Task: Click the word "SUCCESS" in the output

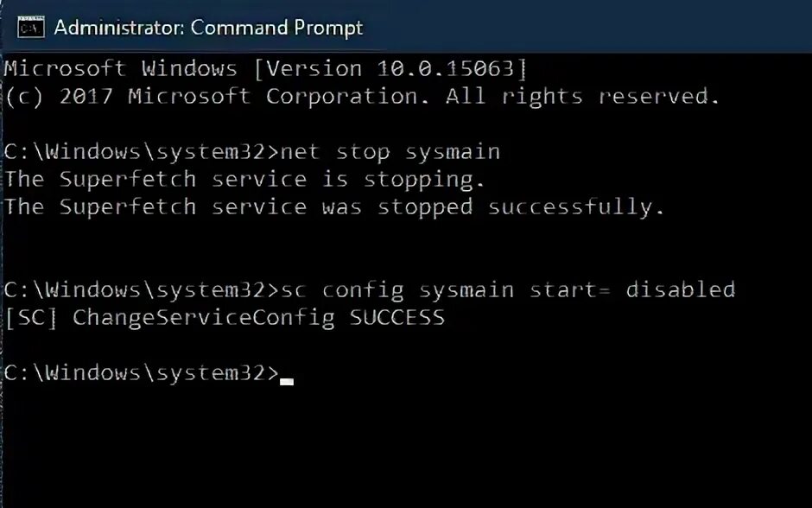Action: (x=397, y=317)
